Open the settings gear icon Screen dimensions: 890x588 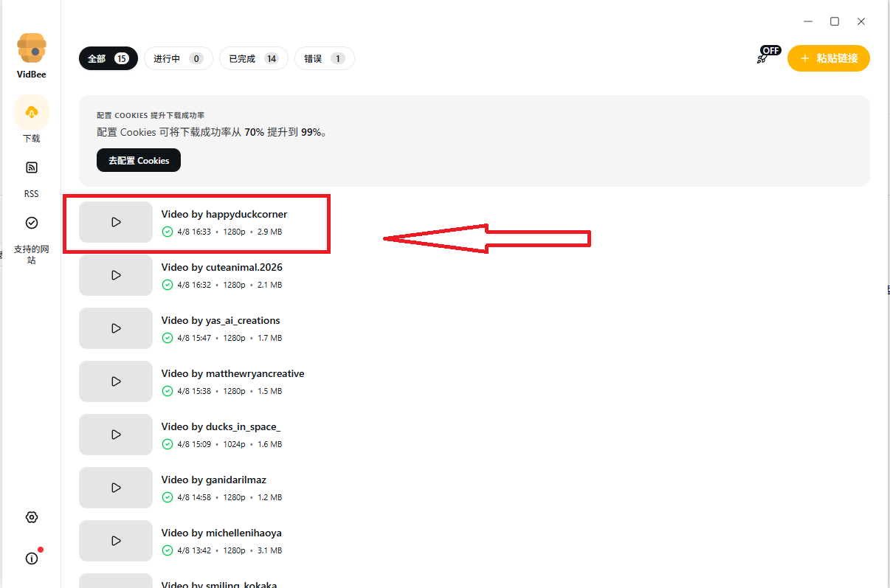pyautogui.click(x=32, y=517)
